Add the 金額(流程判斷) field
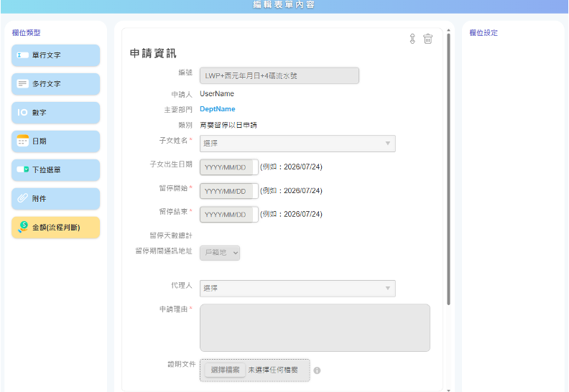The image size is (569, 392). click(55, 228)
